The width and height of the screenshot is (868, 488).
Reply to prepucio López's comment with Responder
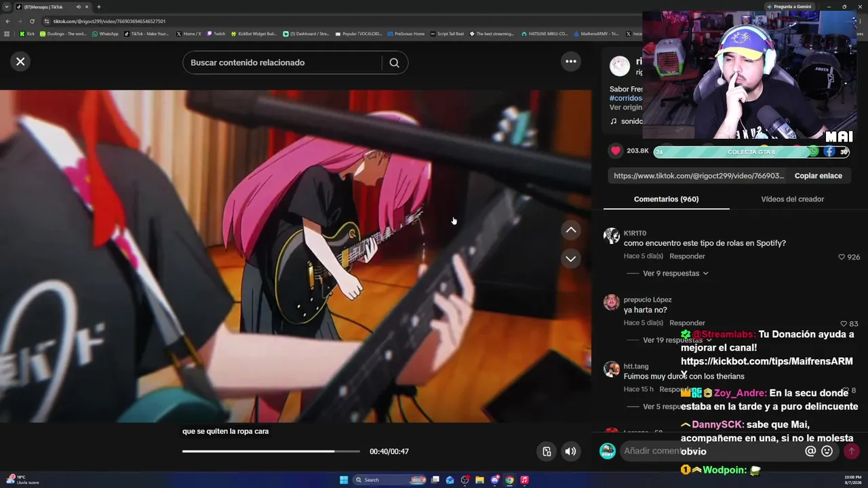tap(687, 323)
